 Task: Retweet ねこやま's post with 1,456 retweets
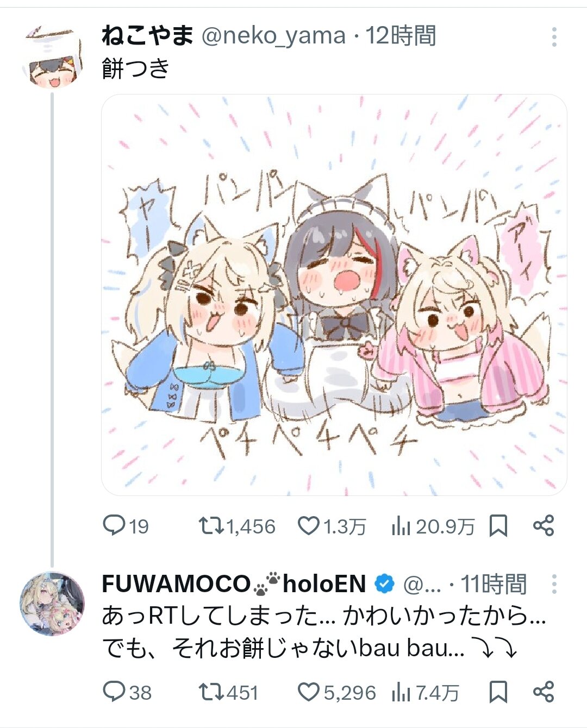[x=236, y=526]
